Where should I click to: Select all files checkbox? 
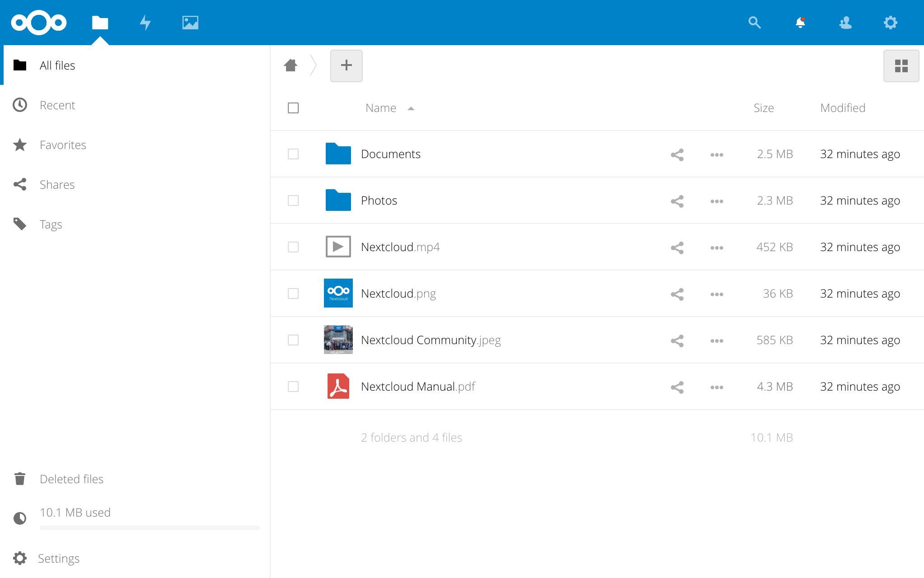tap(293, 108)
